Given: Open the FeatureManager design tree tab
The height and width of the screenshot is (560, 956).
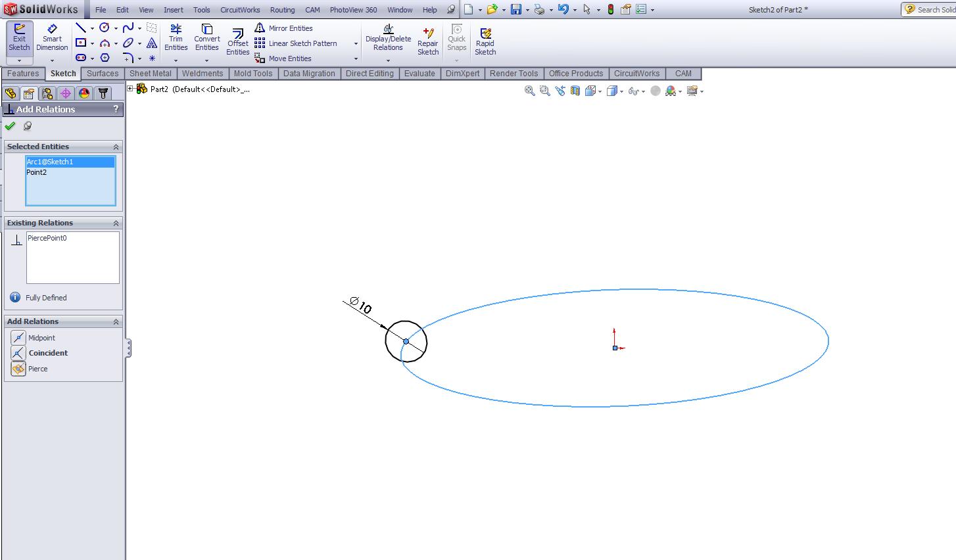Looking at the screenshot, I should [10, 93].
